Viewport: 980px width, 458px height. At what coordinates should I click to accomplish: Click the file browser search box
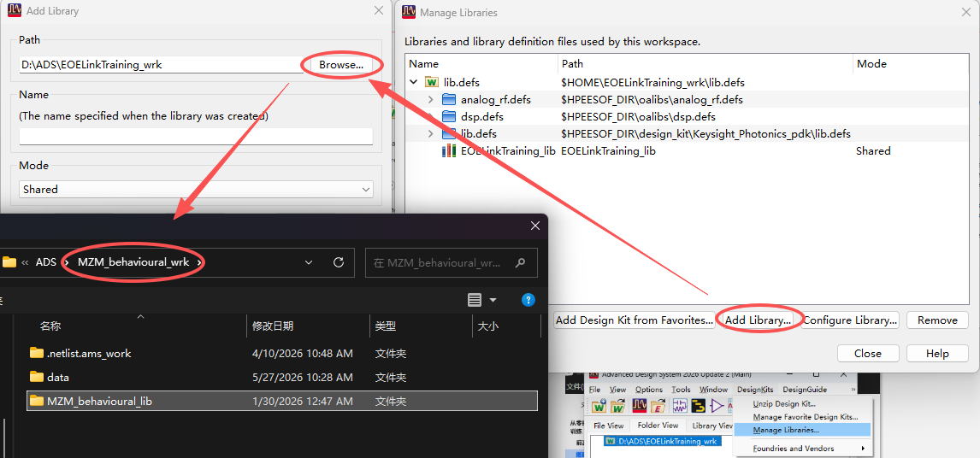pyautogui.click(x=452, y=263)
